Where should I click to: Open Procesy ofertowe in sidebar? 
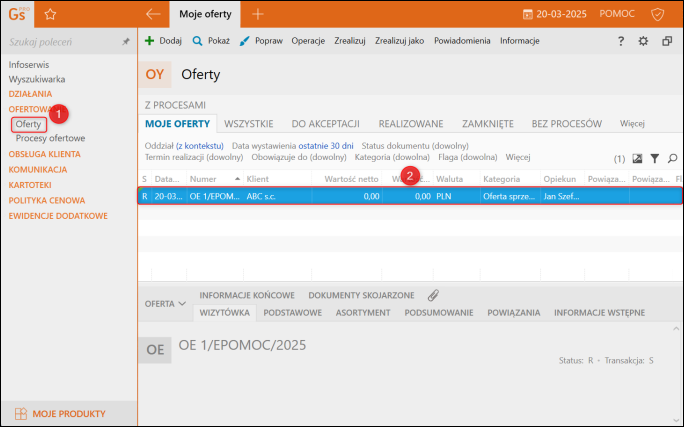50,138
